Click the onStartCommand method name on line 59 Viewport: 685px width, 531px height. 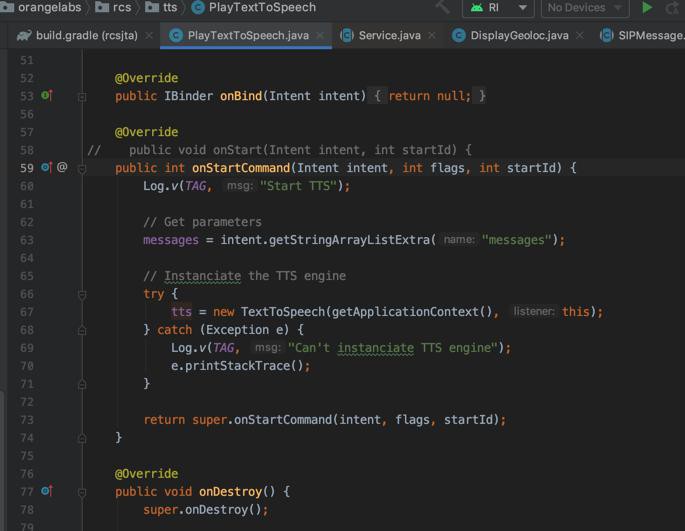coord(241,168)
